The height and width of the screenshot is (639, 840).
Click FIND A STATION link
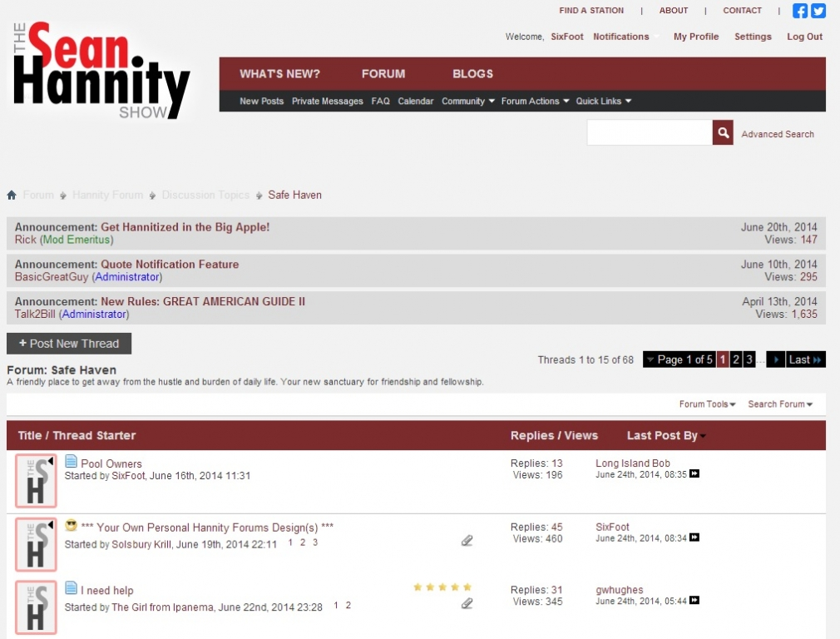[x=591, y=10]
